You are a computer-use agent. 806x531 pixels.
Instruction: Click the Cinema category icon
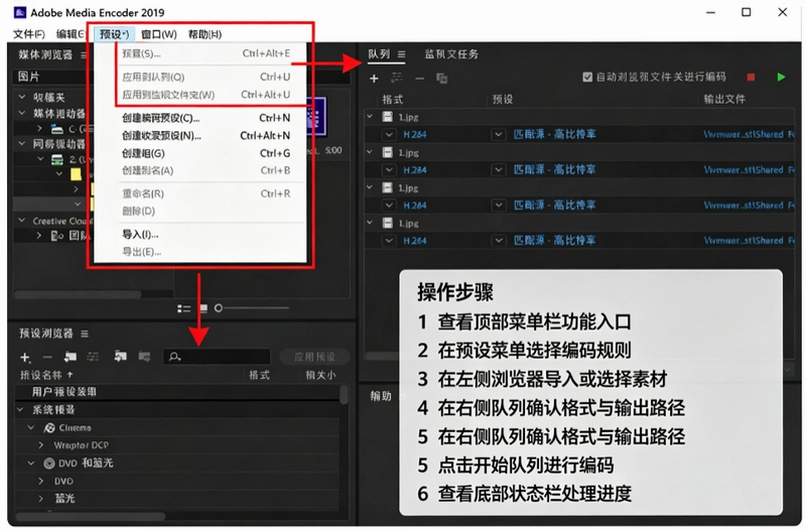49,428
